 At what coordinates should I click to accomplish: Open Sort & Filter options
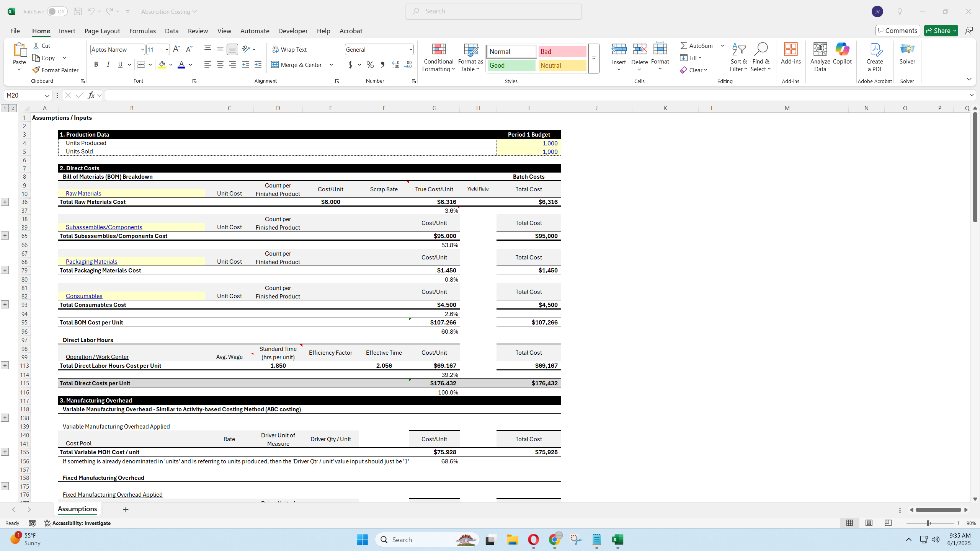(738, 57)
